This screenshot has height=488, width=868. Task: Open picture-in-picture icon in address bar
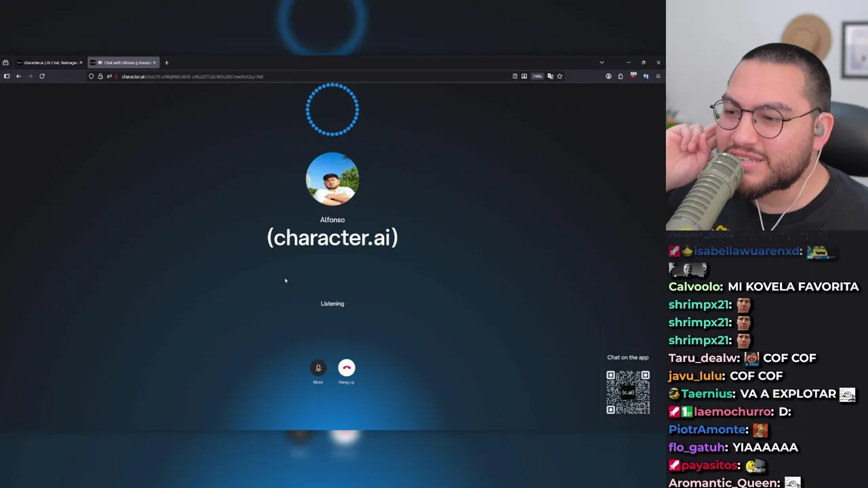click(x=524, y=76)
